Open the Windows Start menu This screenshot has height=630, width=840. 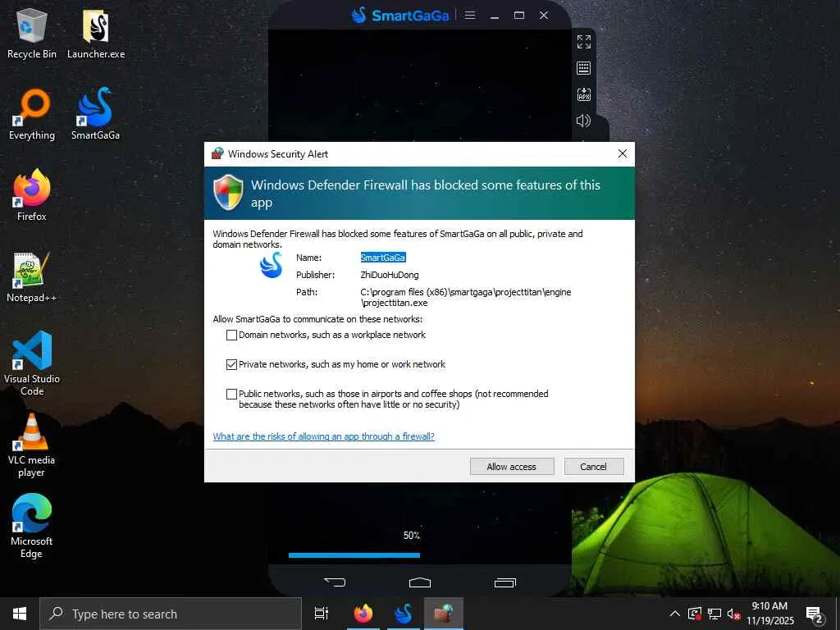coord(20,614)
